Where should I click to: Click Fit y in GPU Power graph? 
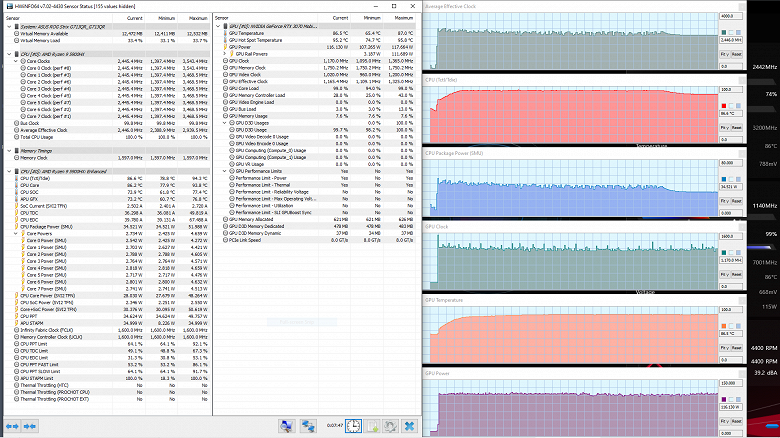pyautogui.click(x=725, y=422)
